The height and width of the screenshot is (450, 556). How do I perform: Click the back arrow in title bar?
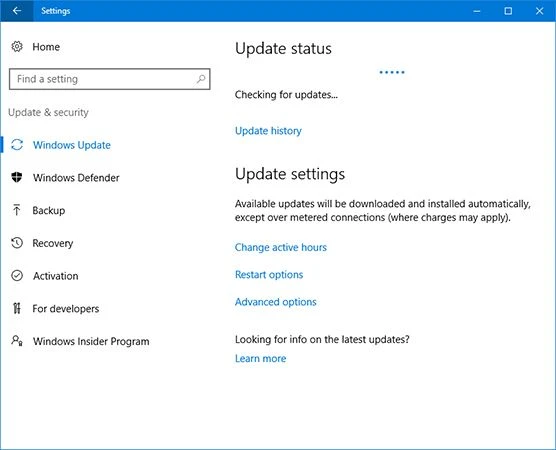point(17,11)
